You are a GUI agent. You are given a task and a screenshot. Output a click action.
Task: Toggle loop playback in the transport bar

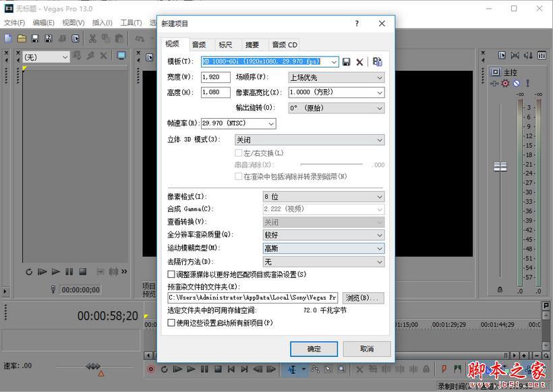point(165,369)
